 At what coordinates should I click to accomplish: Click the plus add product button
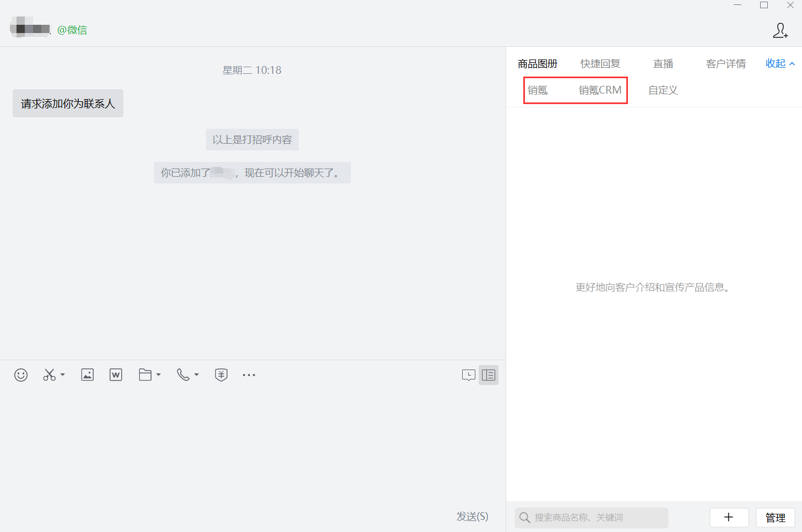click(729, 518)
